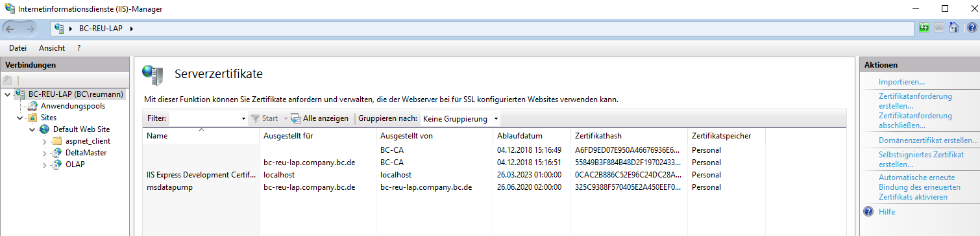Open the Datei menu
980x236 pixels.
point(18,48)
